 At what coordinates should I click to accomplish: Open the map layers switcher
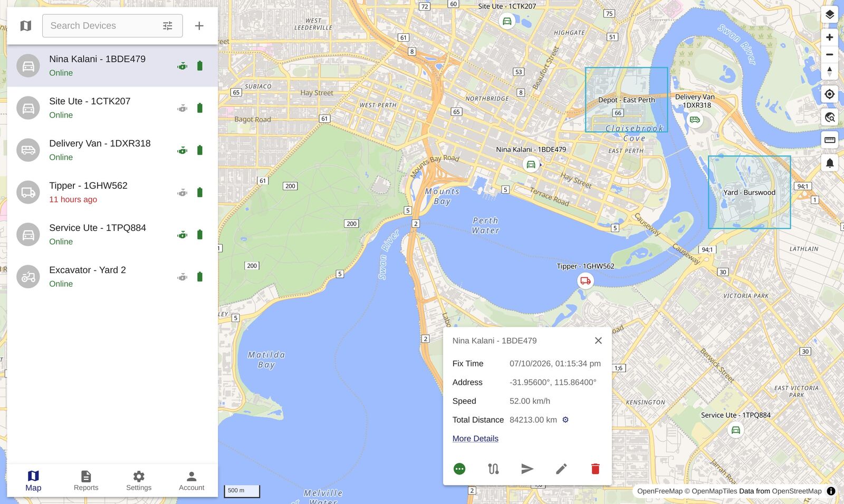click(x=830, y=14)
